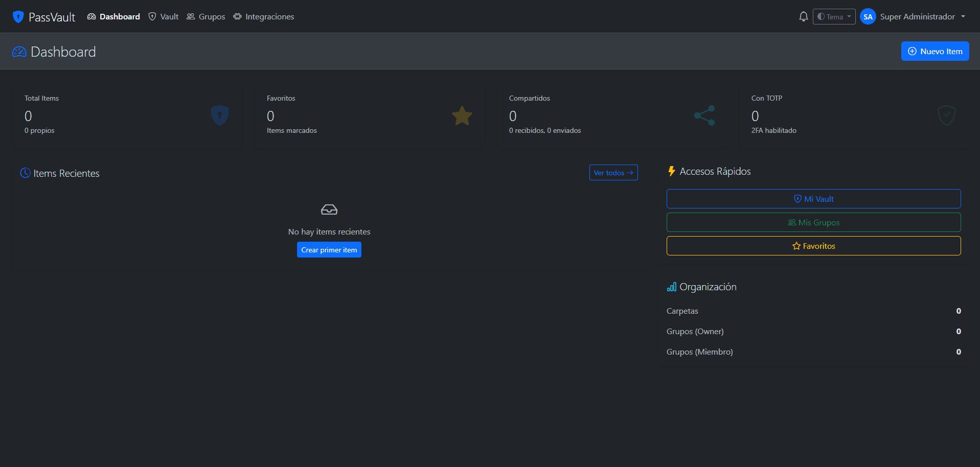This screenshot has height=467, width=980.
Task: Open the Vault nav item
Action: [164, 17]
